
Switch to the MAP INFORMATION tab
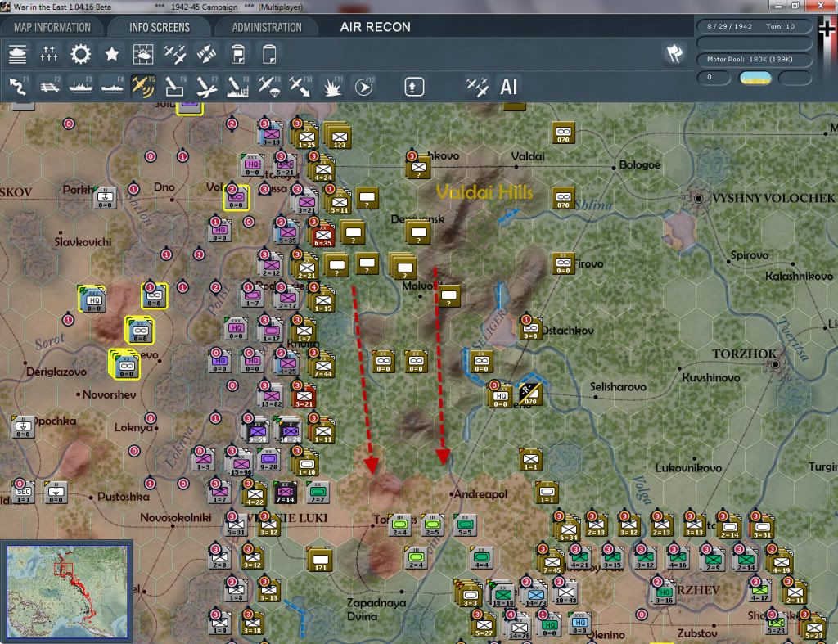pos(52,27)
